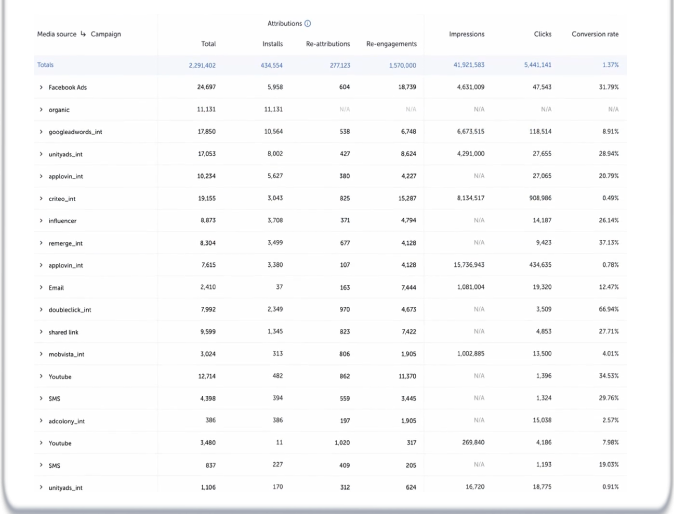This screenshot has height=514, width=674.
Task: Expand the shared link row
Action: coord(41,332)
